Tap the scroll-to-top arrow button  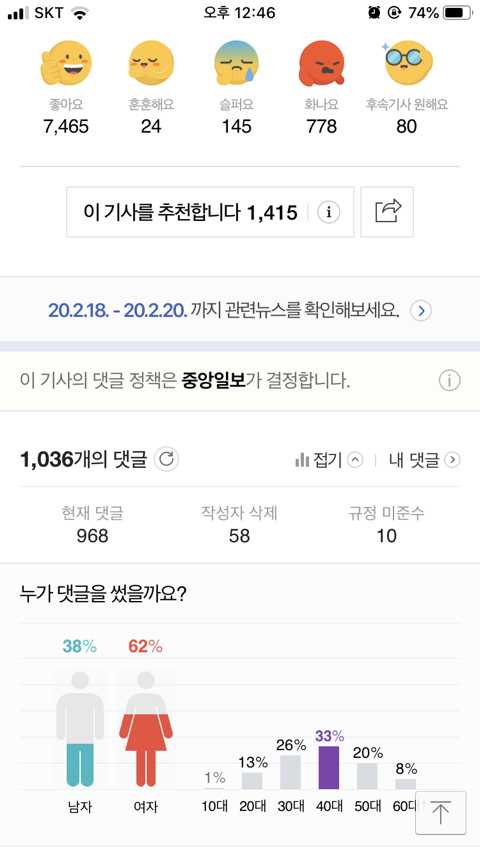click(x=440, y=813)
